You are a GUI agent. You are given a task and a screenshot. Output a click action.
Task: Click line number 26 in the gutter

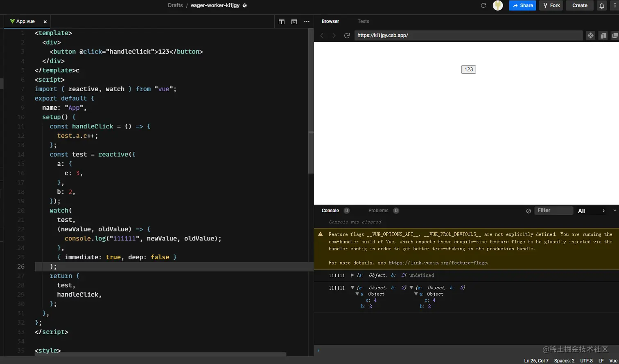coord(20,267)
